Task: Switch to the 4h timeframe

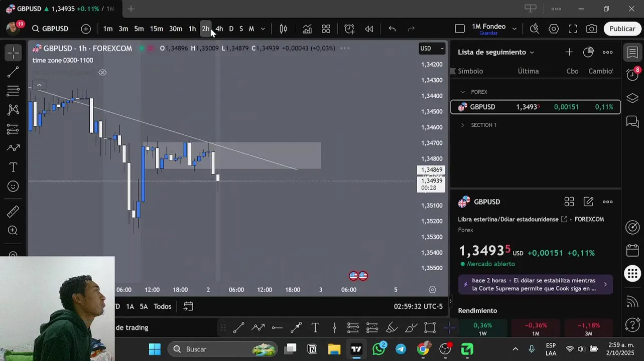Action: [x=219, y=29]
